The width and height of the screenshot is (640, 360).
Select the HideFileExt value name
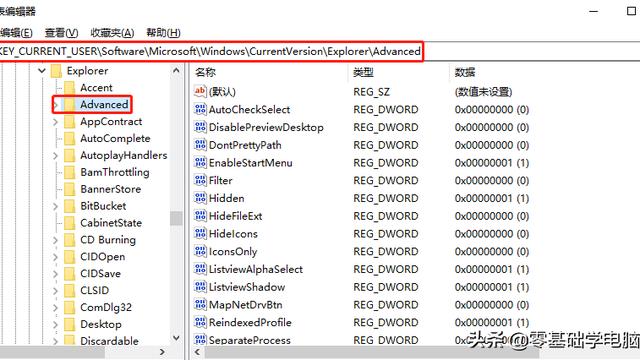tap(236, 216)
